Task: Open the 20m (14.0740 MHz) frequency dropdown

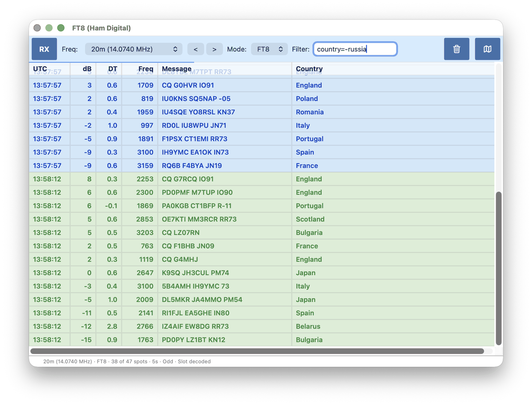Action: click(x=134, y=49)
